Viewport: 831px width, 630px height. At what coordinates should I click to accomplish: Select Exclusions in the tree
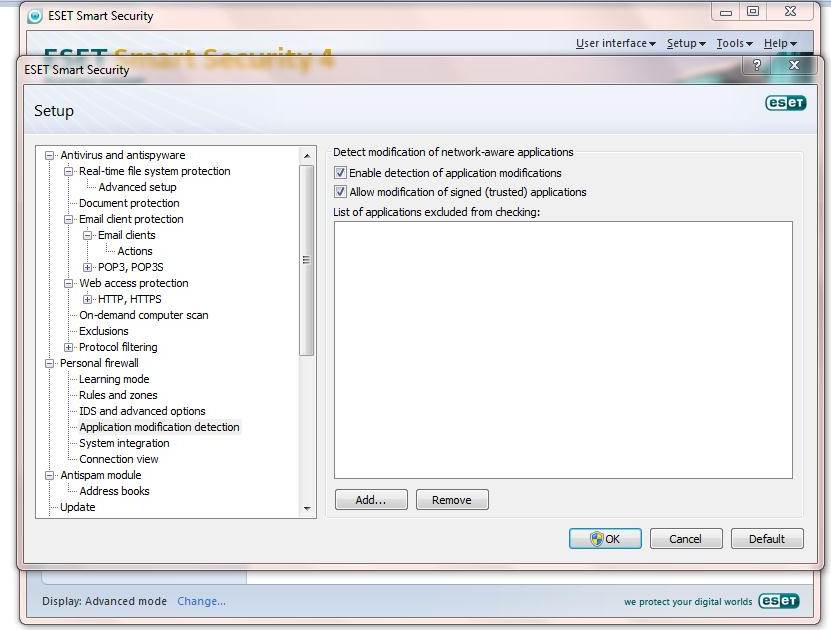click(x=104, y=331)
